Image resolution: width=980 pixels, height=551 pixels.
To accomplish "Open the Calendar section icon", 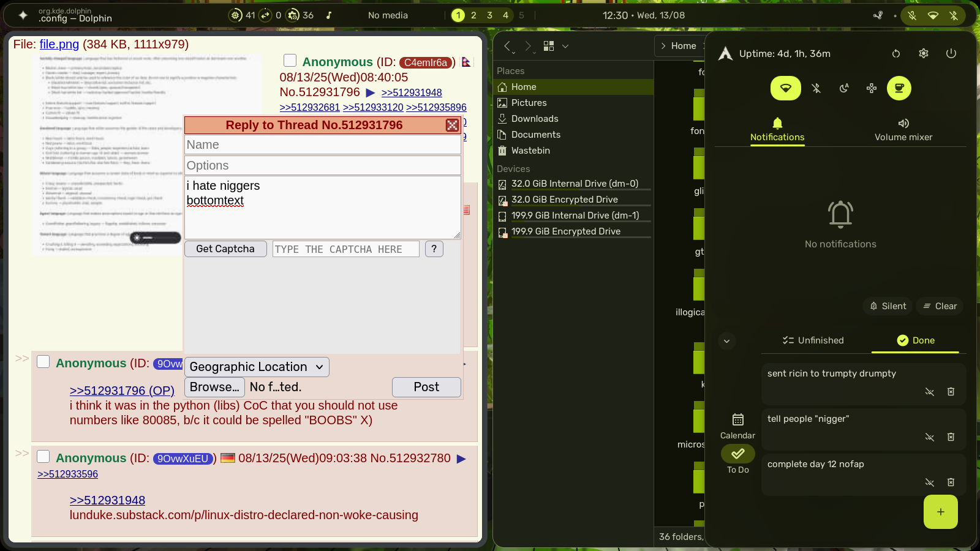I will tap(738, 419).
